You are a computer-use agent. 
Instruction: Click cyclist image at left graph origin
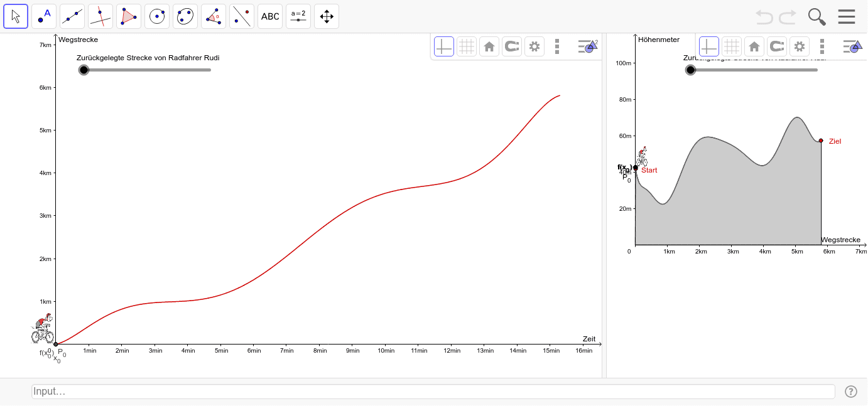(x=42, y=329)
